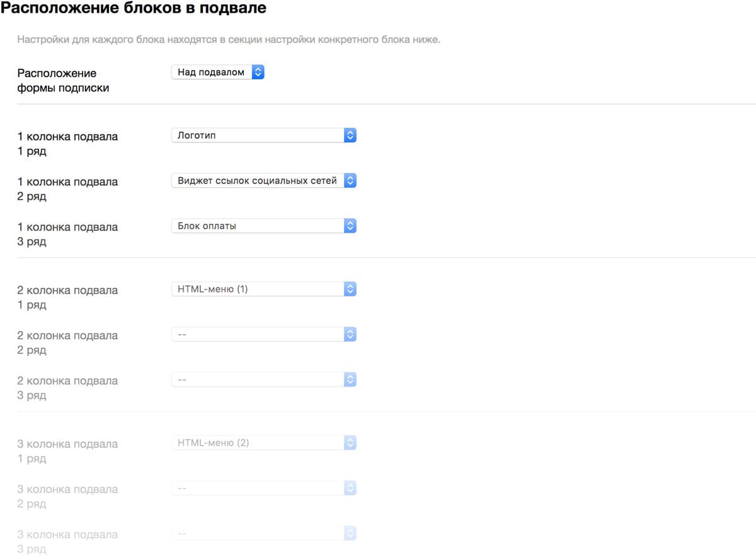Screen dimensions: 756x556
Task: Click the label '3 колонка подвала 3 ряд'
Action: pyautogui.click(x=67, y=542)
